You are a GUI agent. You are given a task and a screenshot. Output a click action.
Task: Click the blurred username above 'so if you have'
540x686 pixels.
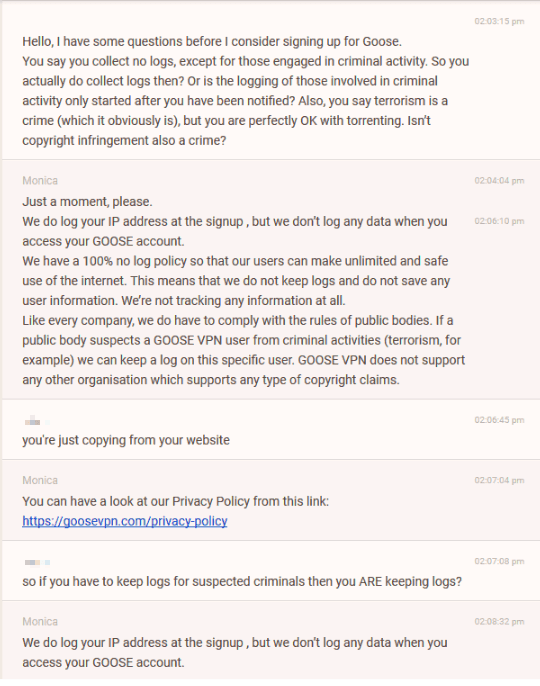pyautogui.click(x=37, y=562)
